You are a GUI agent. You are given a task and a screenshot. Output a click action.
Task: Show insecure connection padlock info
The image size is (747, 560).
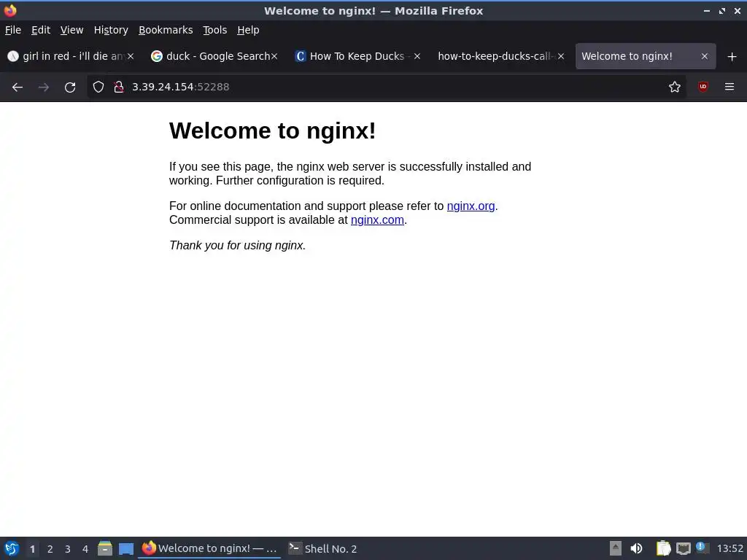coord(119,87)
